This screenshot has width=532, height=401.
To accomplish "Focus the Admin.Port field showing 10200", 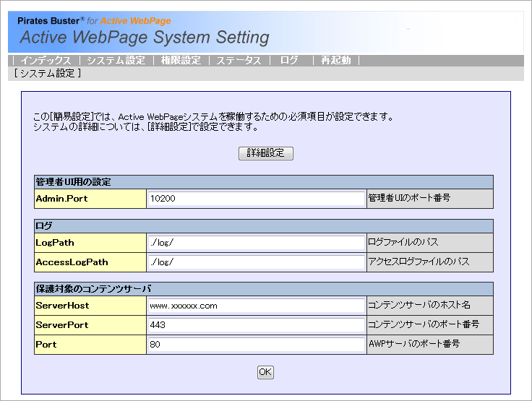I will pyautogui.click(x=257, y=198).
